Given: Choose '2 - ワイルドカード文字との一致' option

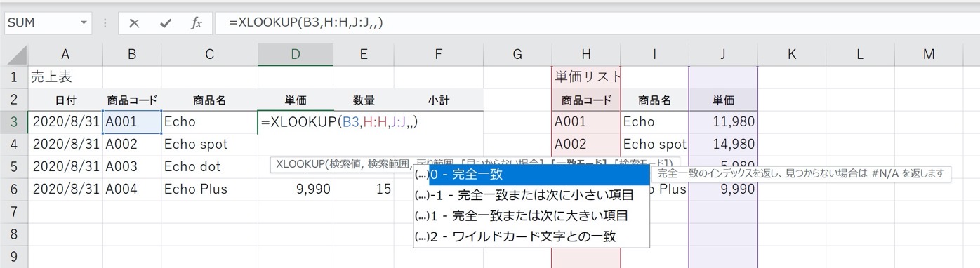Looking at the screenshot, I should [x=531, y=236].
